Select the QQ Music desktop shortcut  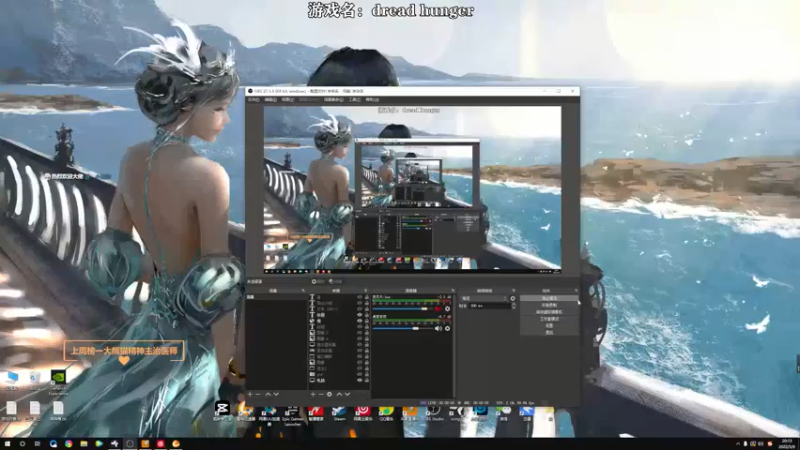tap(386, 413)
